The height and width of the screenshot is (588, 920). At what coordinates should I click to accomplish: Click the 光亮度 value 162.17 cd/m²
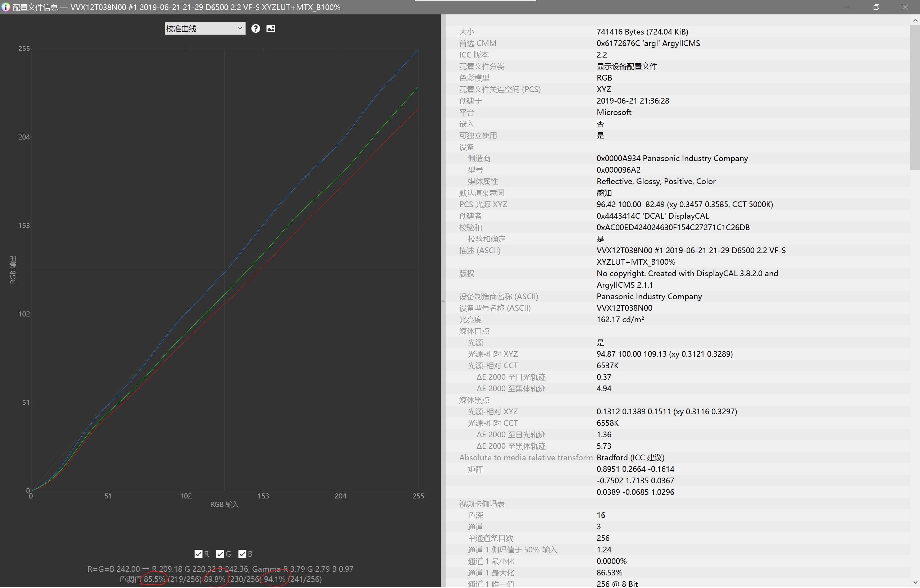(620, 319)
